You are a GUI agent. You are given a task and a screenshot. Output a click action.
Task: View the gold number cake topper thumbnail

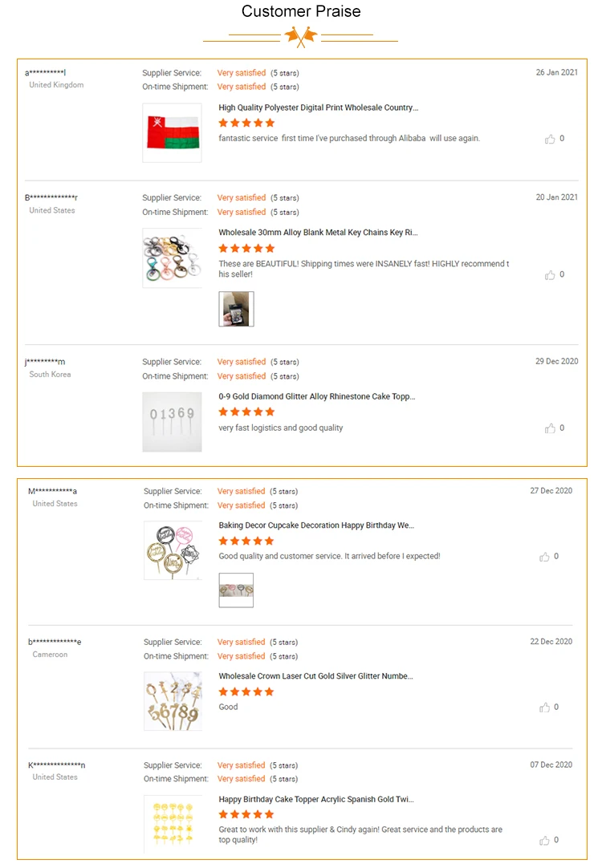[172, 421]
